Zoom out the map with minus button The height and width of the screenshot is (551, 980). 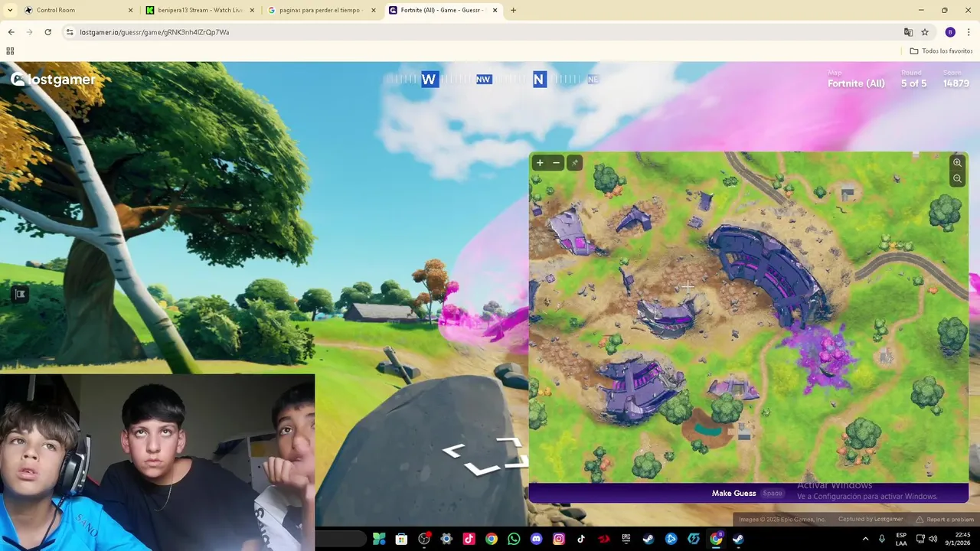(557, 162)
